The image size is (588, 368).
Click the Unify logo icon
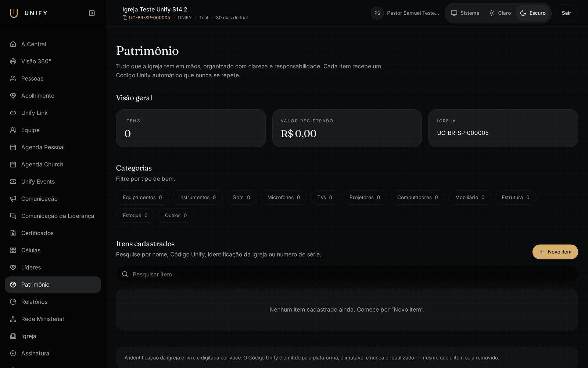click(14, 13)
